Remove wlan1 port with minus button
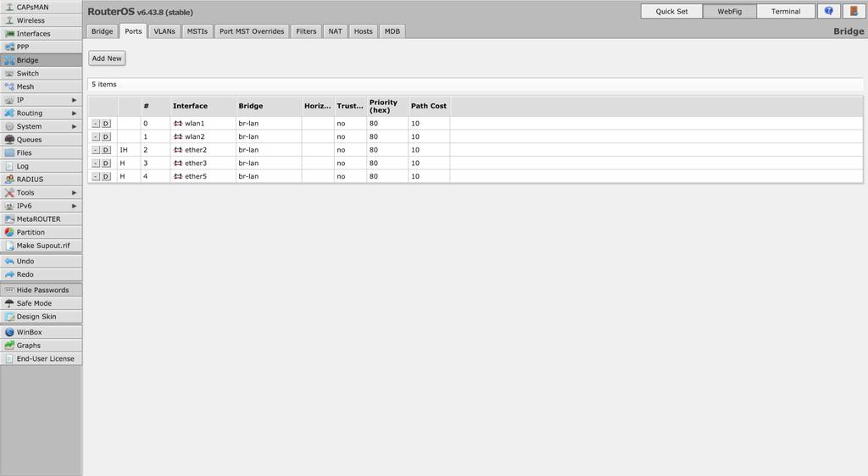The width and height of the screenshot is (868, 476). (x=96, y=124)
